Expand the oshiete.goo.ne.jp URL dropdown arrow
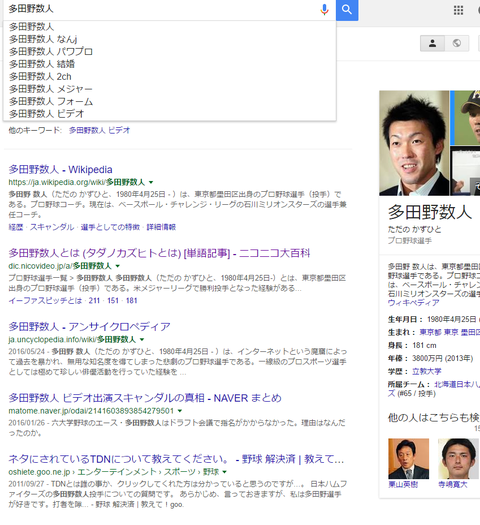Screen dimensions: 480x525 click(225, 472)
